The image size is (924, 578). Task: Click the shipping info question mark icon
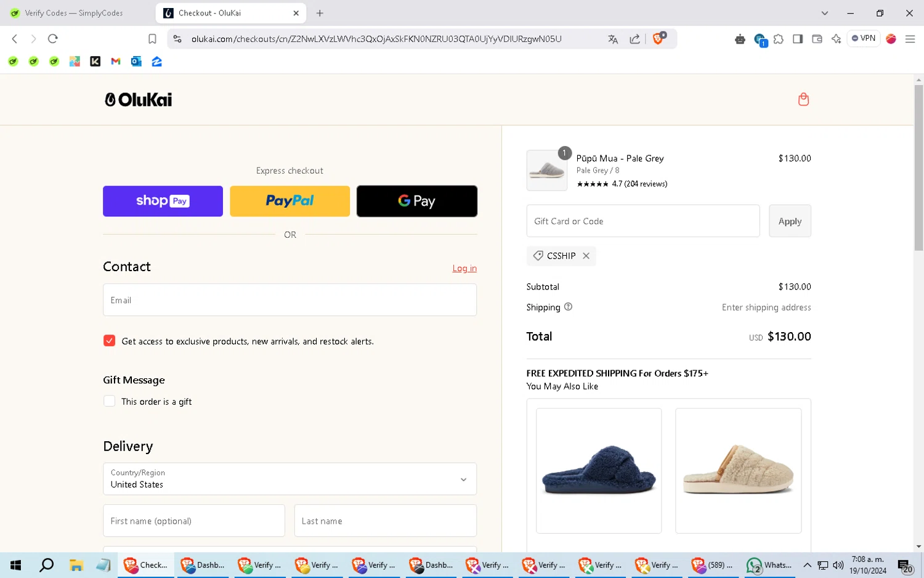pyautogui.click(x=568, y=307)
